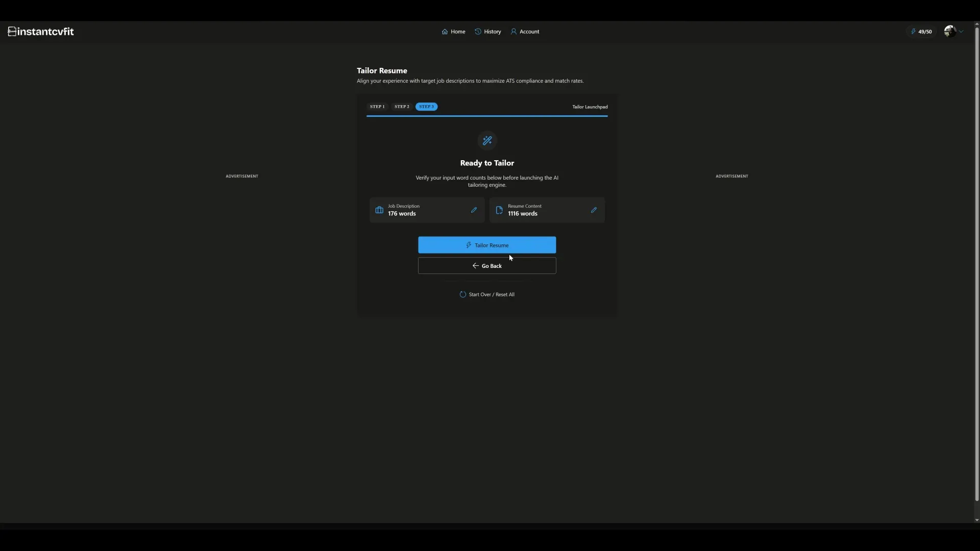Click the Go Back button
Image resolution: width=980 pixels, height=551 pixels.
click(487, 266)
